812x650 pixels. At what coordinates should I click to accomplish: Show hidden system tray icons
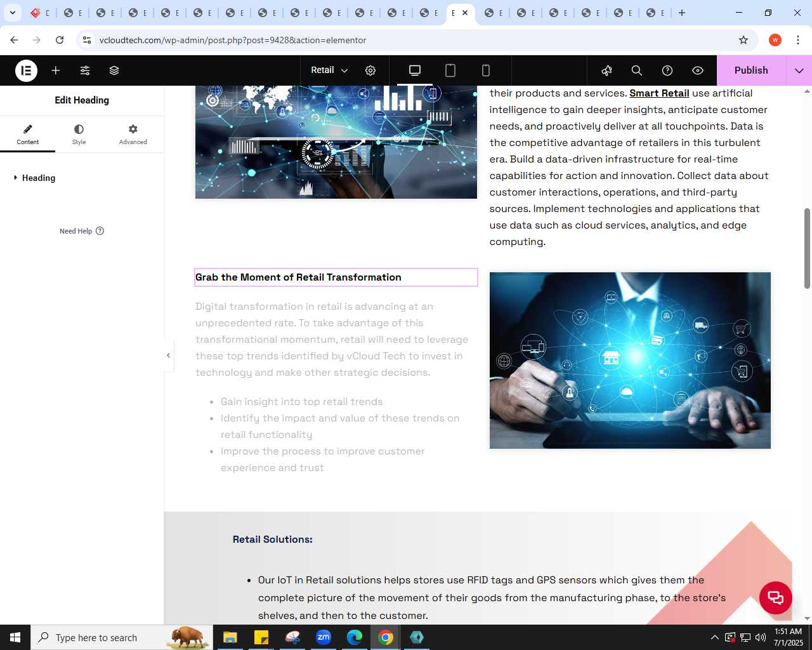pos(715,637)
